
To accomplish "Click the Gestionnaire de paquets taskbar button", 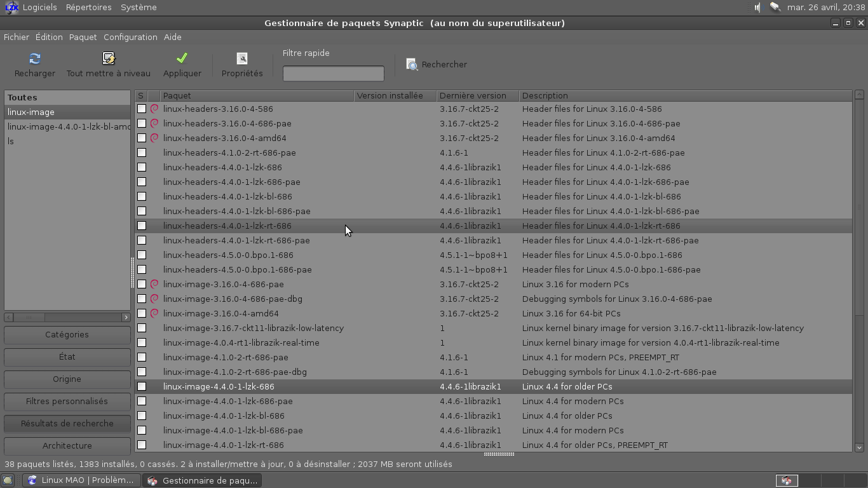I will pyautogui.click(x=203, y=480).
